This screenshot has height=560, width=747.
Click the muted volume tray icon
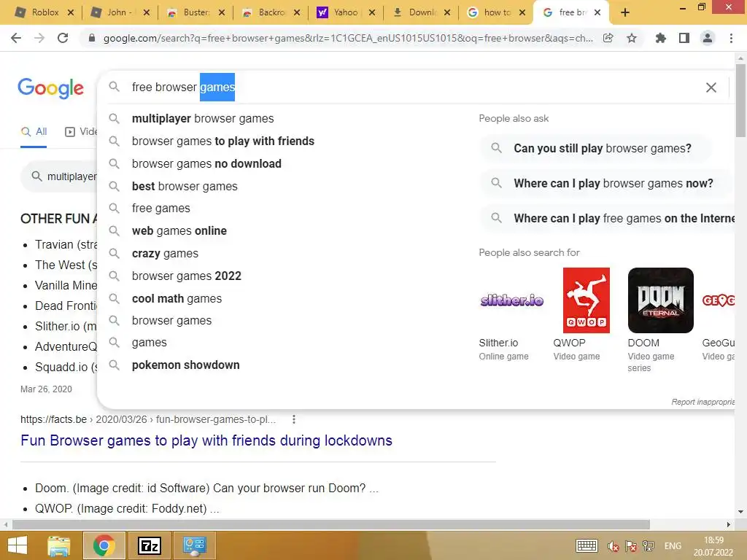pos(613,546)
